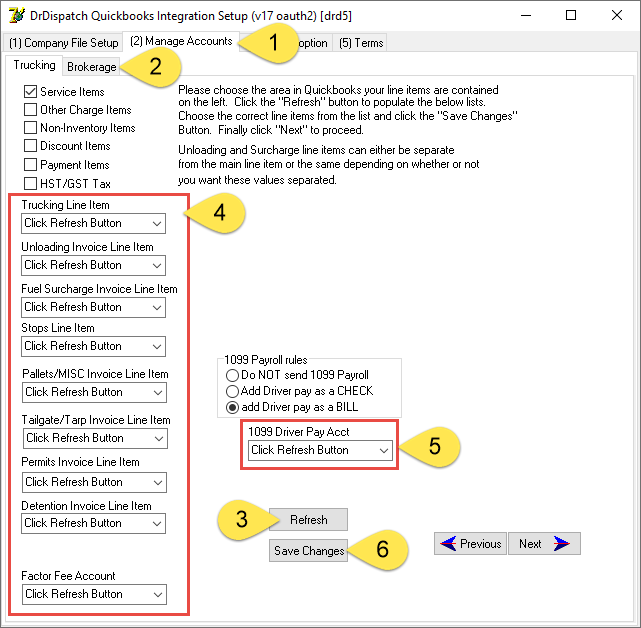This screenshot has height=628, width=641.
Task: Open the Brokerage sub-tab
Action: pos(92,67)
